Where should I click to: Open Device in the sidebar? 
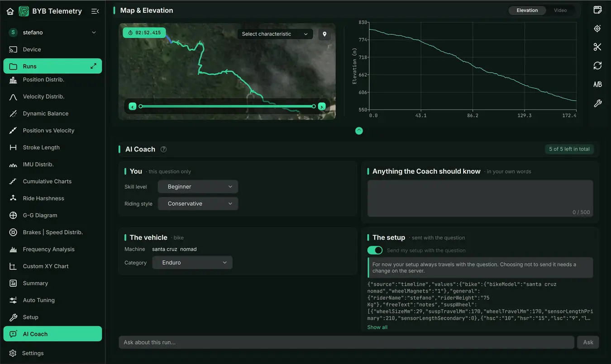click(x=53, y=49)
